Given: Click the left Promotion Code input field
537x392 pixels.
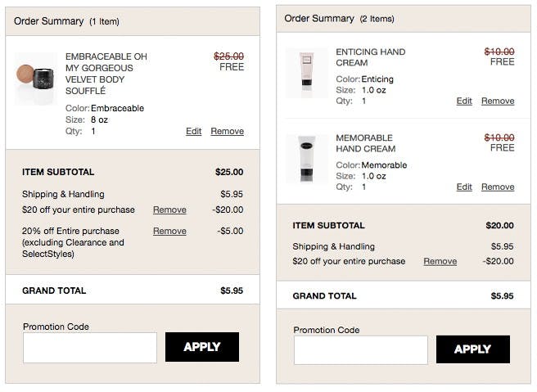Looking at the screenshot, I should click(90, 348).
